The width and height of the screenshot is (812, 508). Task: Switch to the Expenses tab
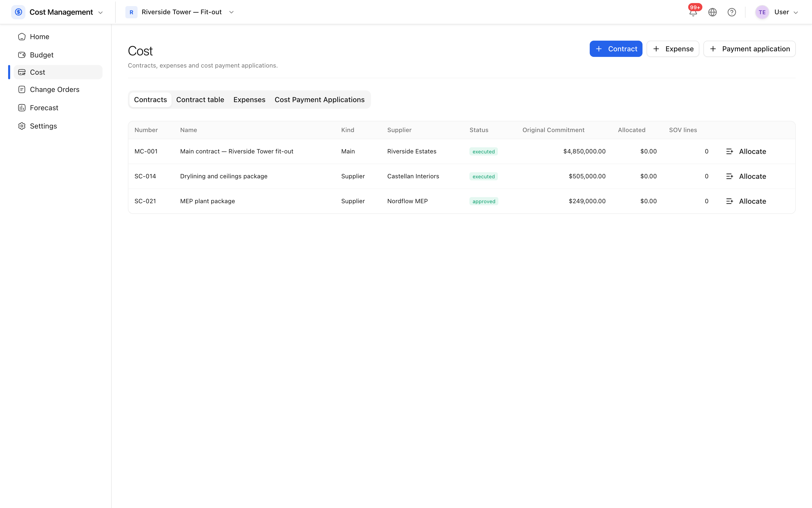click(x=249, y=100)
